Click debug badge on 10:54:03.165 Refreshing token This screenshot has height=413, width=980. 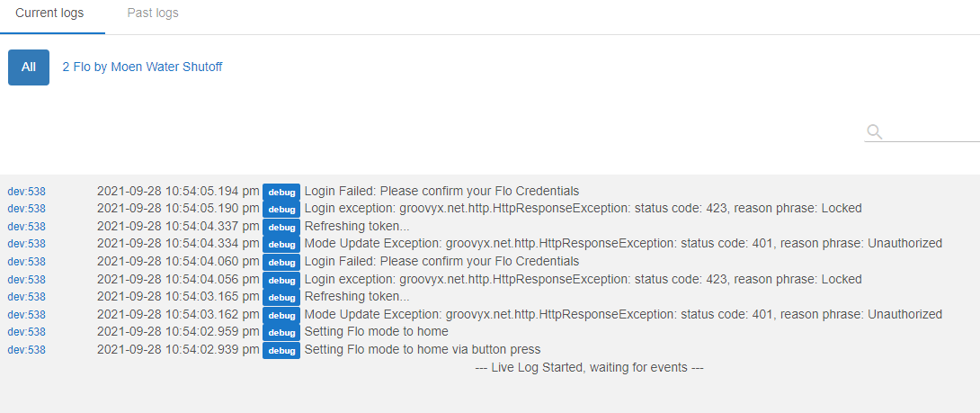coord(281,297)
